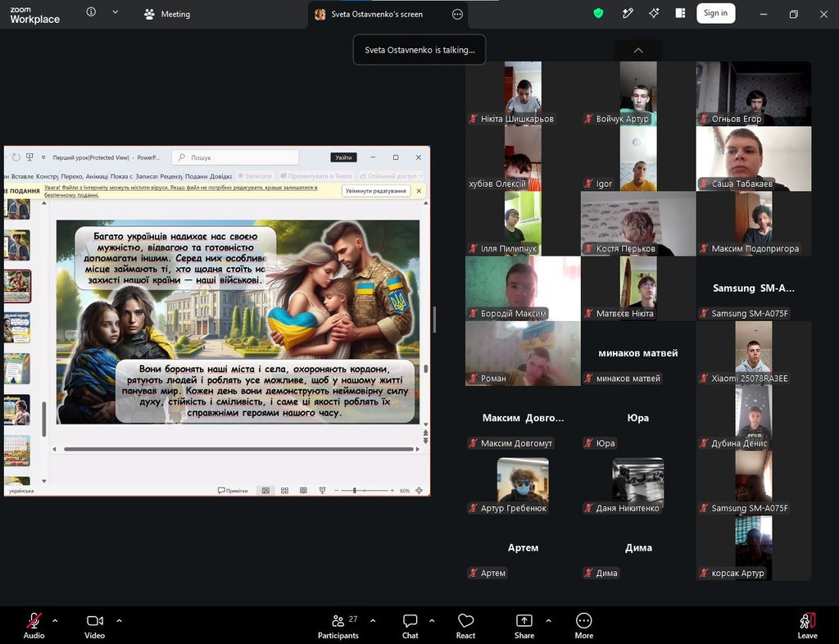Screen dimensions: 839x644
Task: Click the Sign in button
Action: point(715,13)
